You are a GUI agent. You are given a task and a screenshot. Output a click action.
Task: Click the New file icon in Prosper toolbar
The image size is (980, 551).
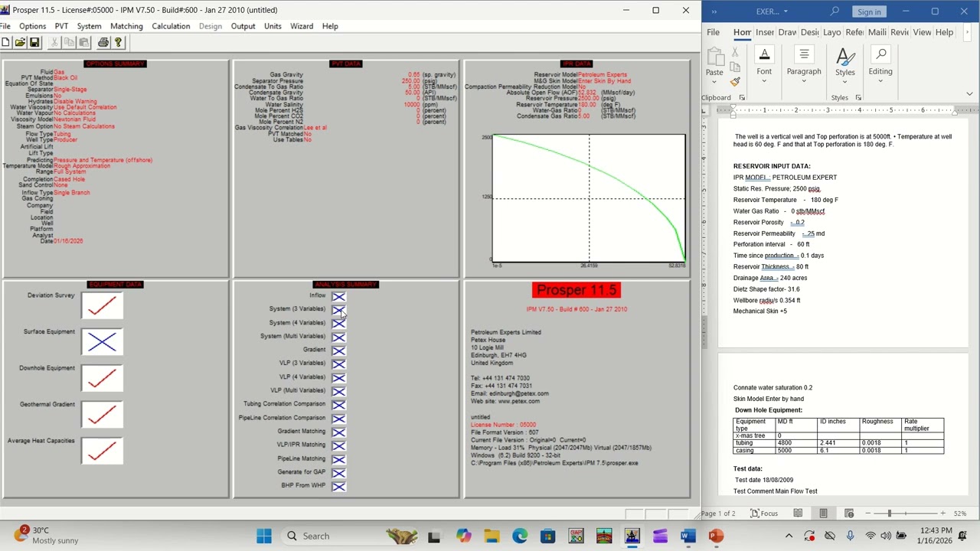click(5, 43)
